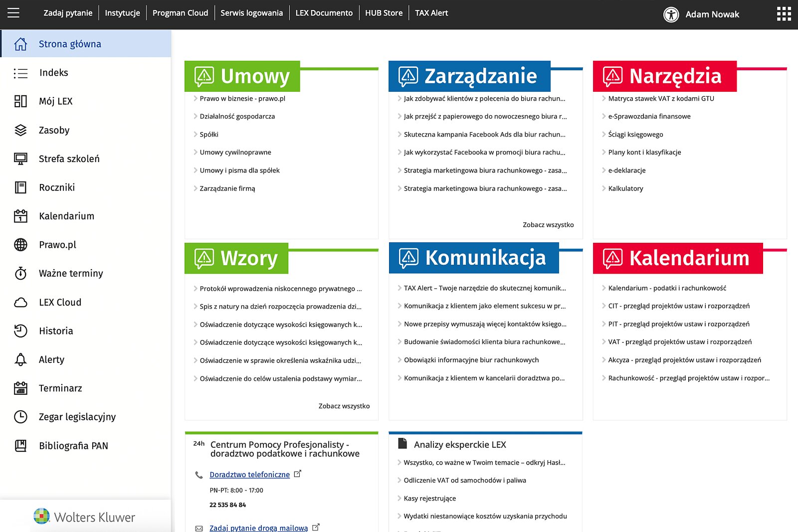Open 'Kalendarium - podatki i rachunkowość' link
The height and width of the screenshot is (532, 798).
[667, 288]
